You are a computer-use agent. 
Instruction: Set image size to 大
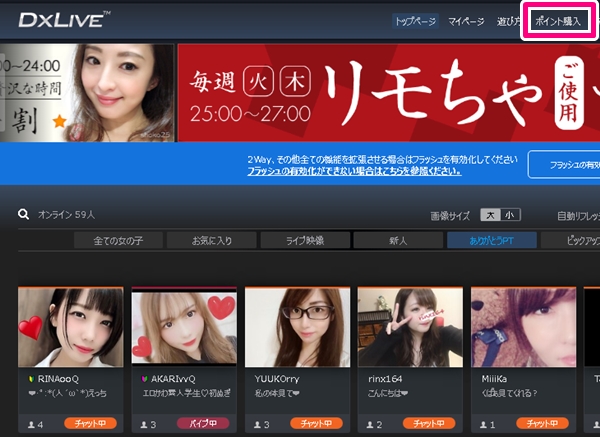click(490, 215)
